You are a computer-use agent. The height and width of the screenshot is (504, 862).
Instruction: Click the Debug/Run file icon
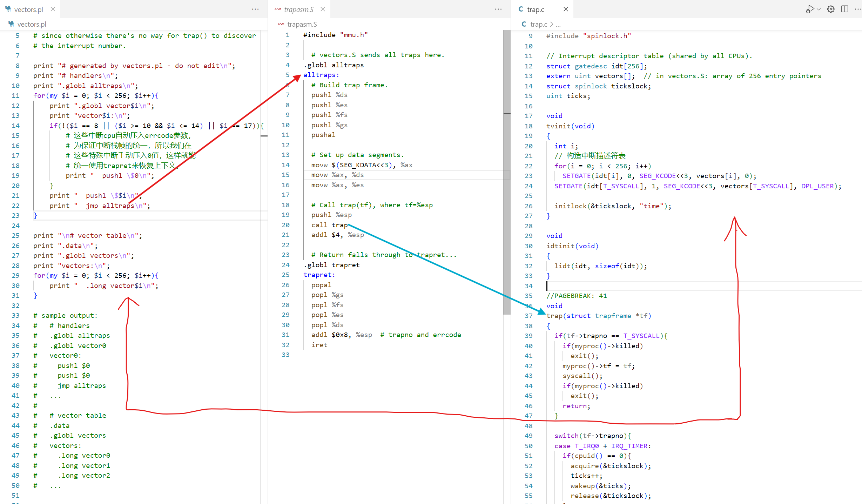pyautogui.click(x=809, y=9)
